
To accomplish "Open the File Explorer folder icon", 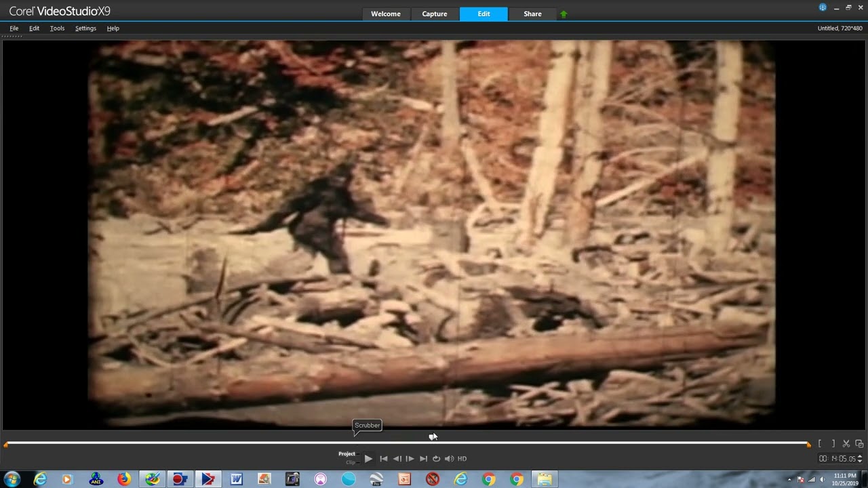I will click(545, 479).
